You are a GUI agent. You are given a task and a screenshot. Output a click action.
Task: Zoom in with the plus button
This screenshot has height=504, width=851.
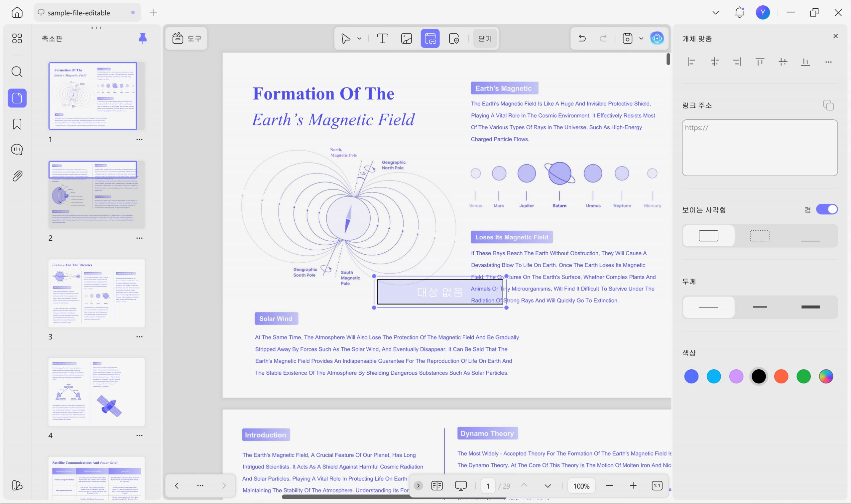click(x=633, y=486)
